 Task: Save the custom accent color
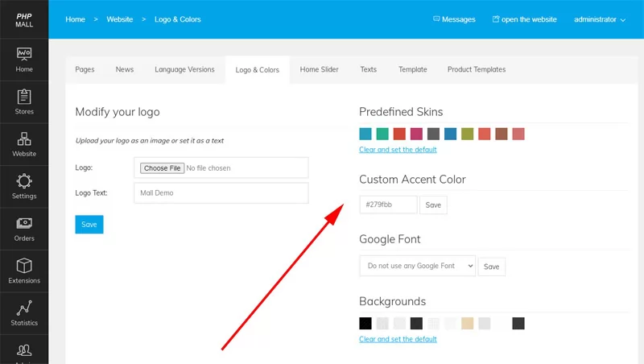coord(433,205)
